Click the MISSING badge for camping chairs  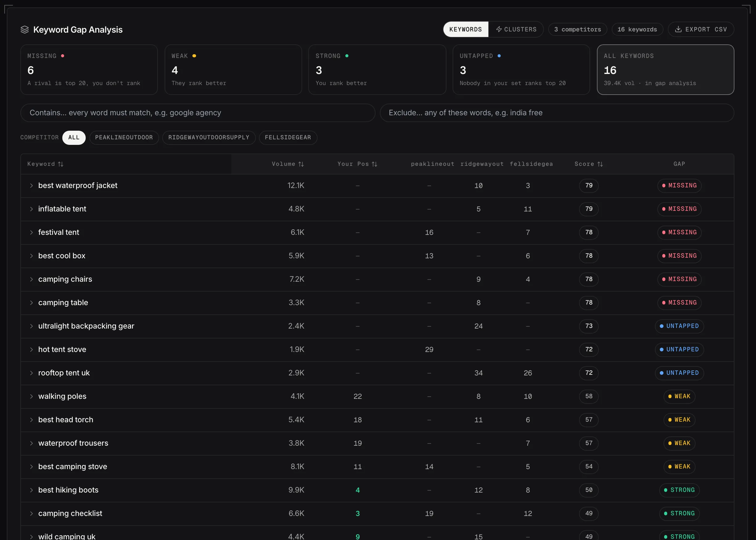click(679, 279)
